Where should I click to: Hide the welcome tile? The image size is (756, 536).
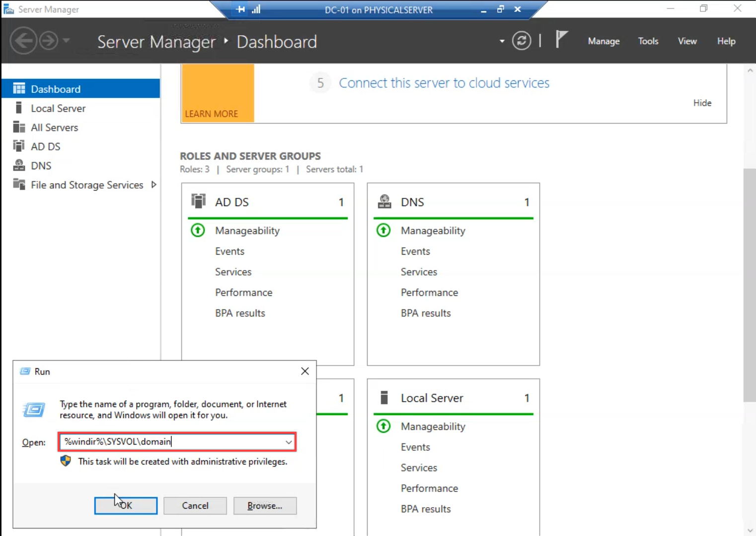pyautogui.click(x=702, y=103)
